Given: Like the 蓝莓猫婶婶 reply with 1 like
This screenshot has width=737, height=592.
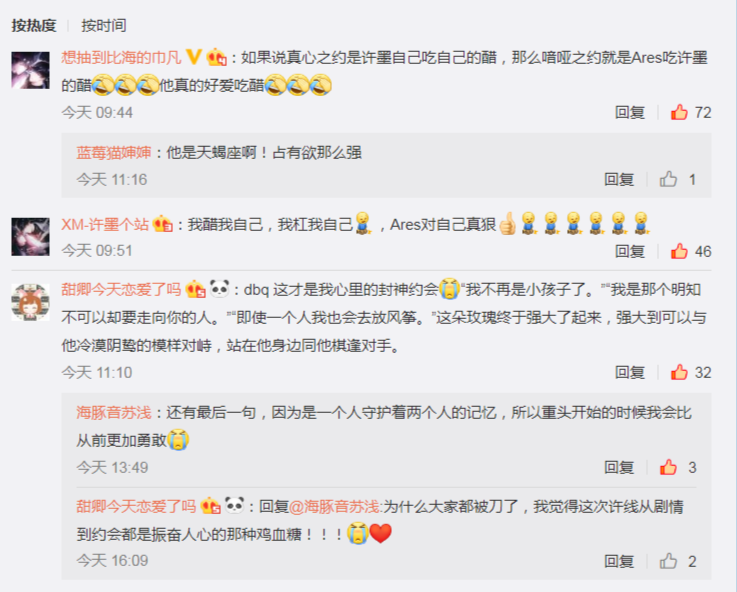Looking at the screenshot, I should [x=668, y=179].
